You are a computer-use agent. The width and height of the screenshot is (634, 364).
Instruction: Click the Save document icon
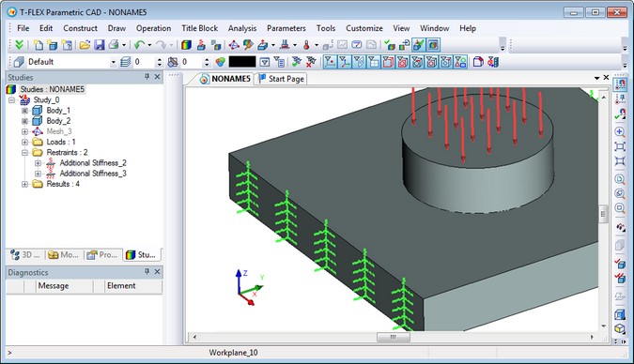click(x=99, y=45)
